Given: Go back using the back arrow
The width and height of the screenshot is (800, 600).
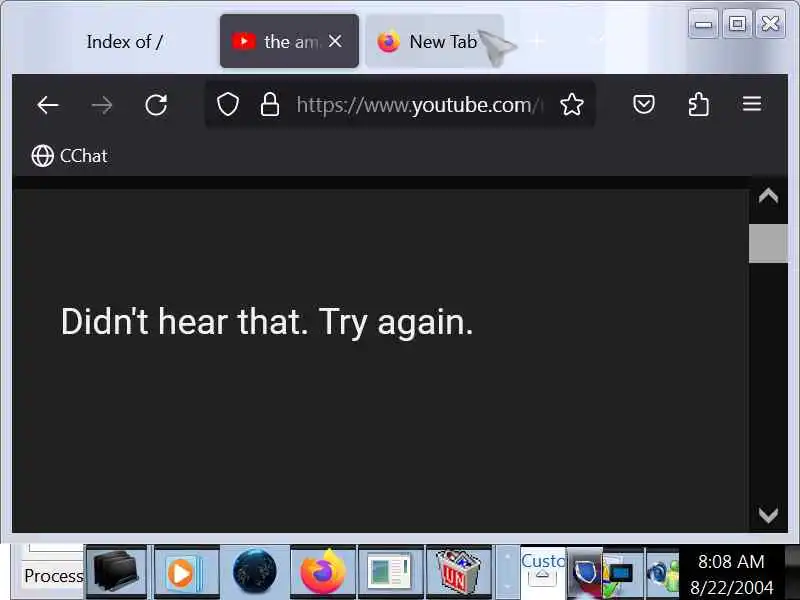Looking at the screenshot, I should pos(48,105).
